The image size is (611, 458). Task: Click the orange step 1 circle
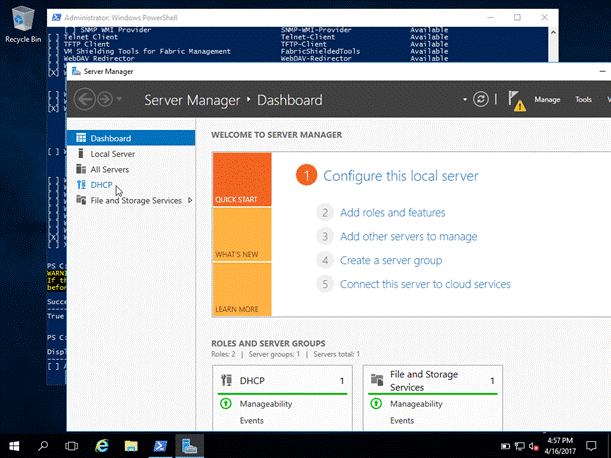tap(306, 175)
